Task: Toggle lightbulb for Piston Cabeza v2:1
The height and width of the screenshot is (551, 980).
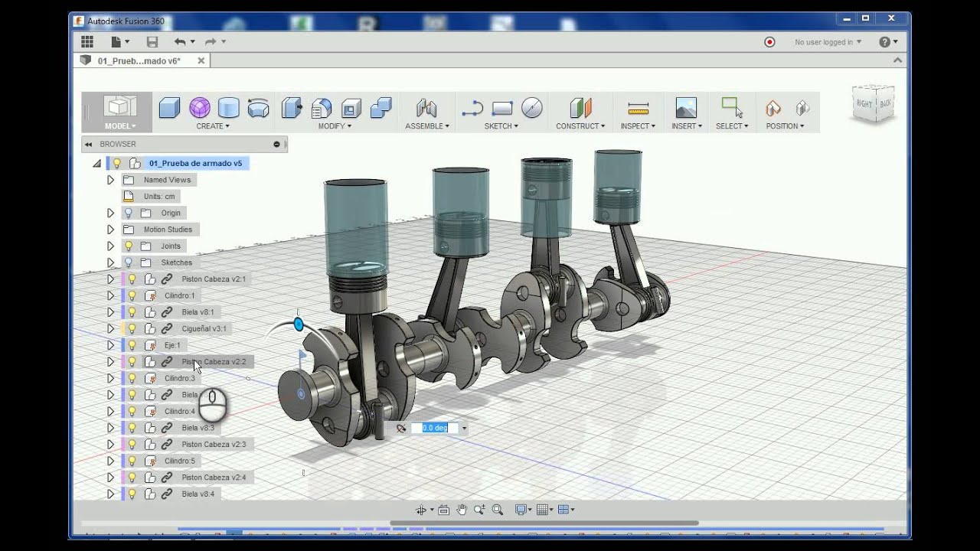Action: click(x=132, y=279)
